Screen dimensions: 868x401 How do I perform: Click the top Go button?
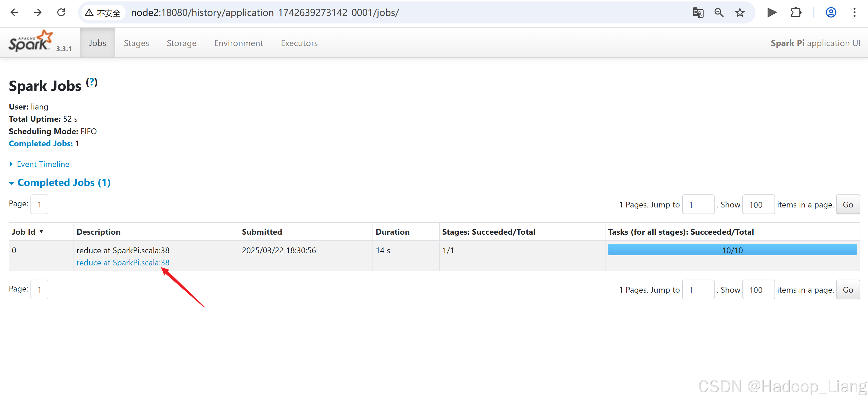(847, 205)
